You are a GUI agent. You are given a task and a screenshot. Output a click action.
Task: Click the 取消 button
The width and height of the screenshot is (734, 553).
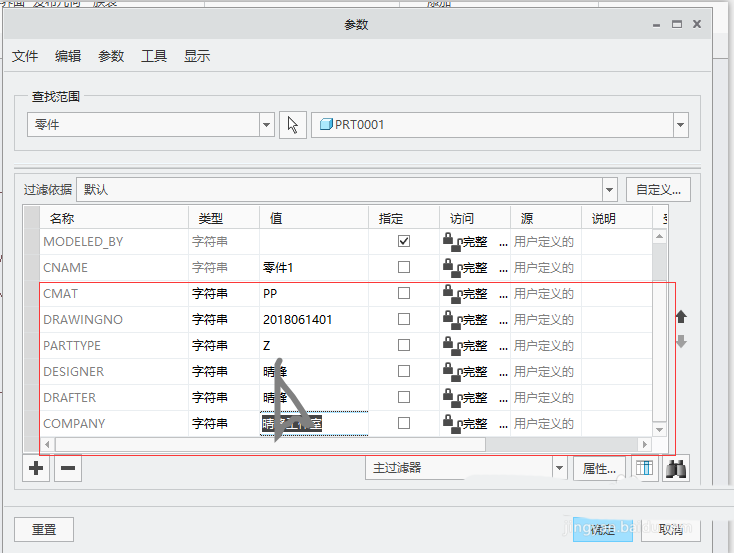tap(670, 530)
